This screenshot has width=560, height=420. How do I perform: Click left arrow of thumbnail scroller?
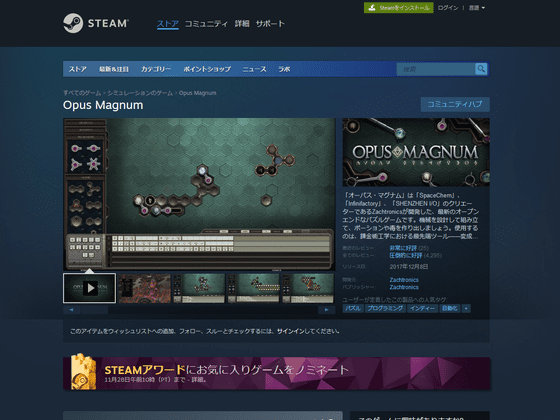coord(71,310)
